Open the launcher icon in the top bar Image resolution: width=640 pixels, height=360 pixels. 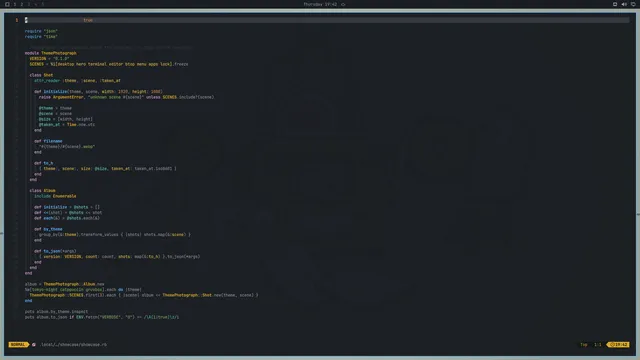coord(7,4)
